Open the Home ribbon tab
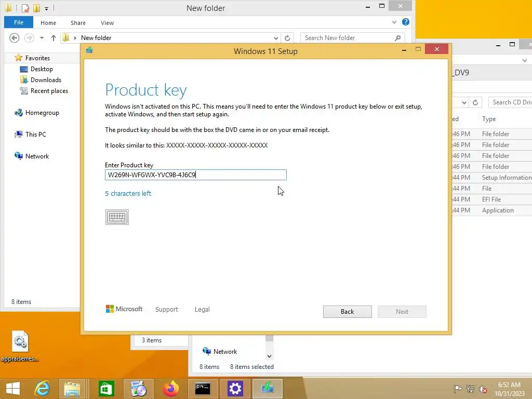This screenshot has height=399, width=532. pos(48,23)
